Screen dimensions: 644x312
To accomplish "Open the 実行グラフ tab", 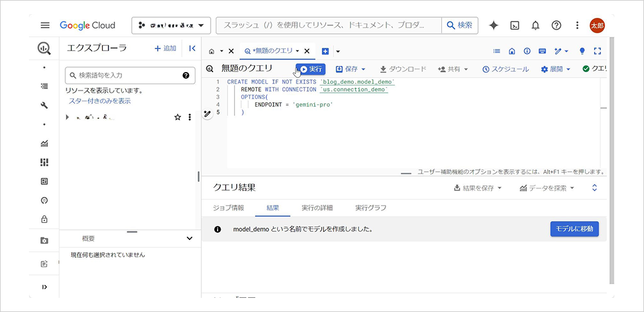I will [371, 208].
